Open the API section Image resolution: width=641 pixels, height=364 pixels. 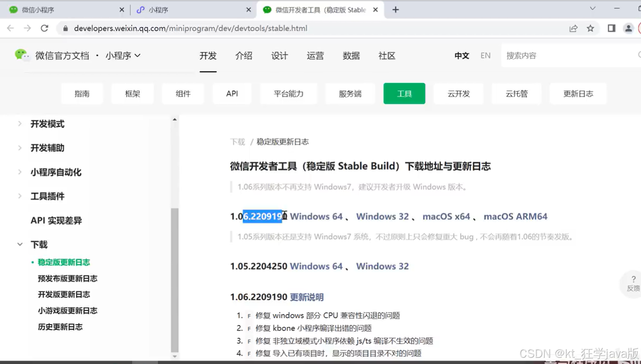point(232,93)
